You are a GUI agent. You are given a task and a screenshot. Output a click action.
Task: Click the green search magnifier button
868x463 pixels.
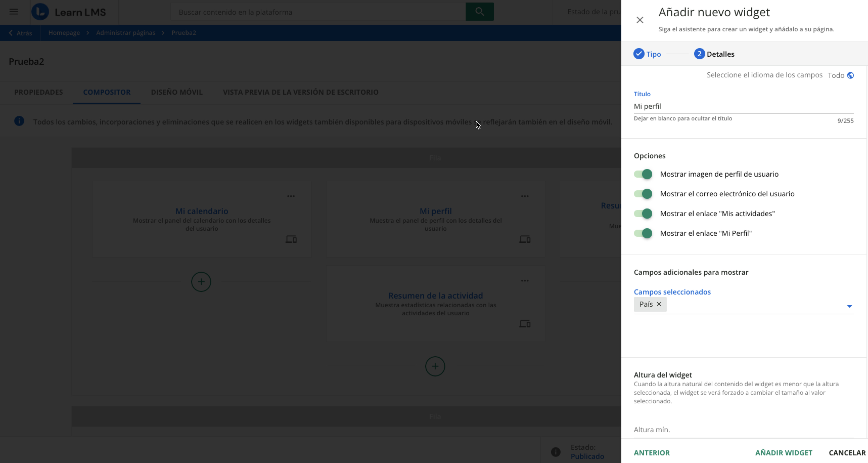tap(479, 12)
